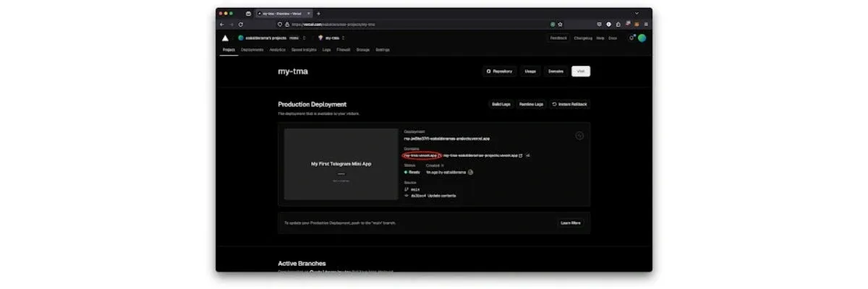Switch to the Firewall tab

coord(344,50)
